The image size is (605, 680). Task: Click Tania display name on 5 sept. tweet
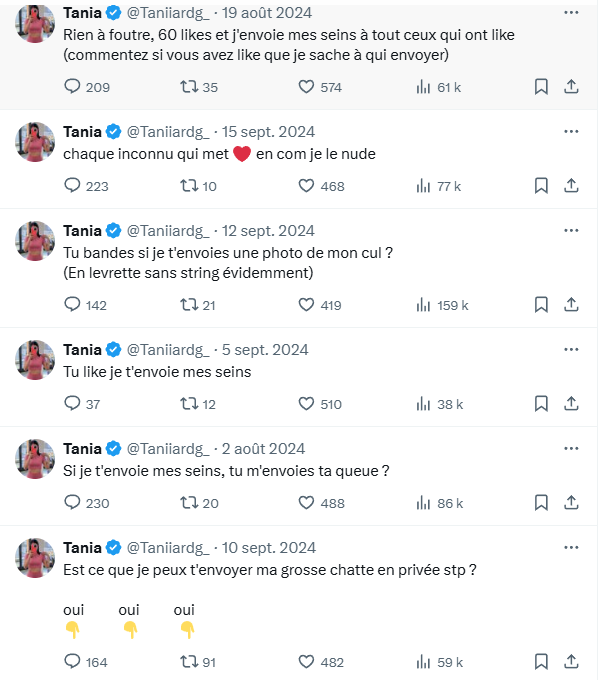pyautogui.click(x=82, y=350)
